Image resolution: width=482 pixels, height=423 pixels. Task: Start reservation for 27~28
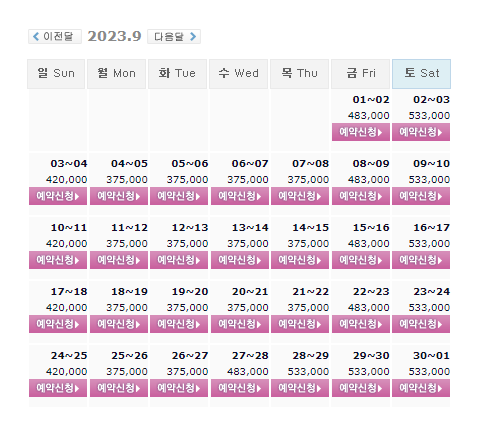[240, 388]
